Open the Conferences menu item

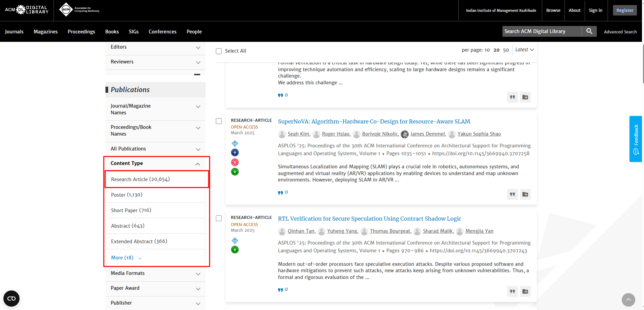coord(162,32)
